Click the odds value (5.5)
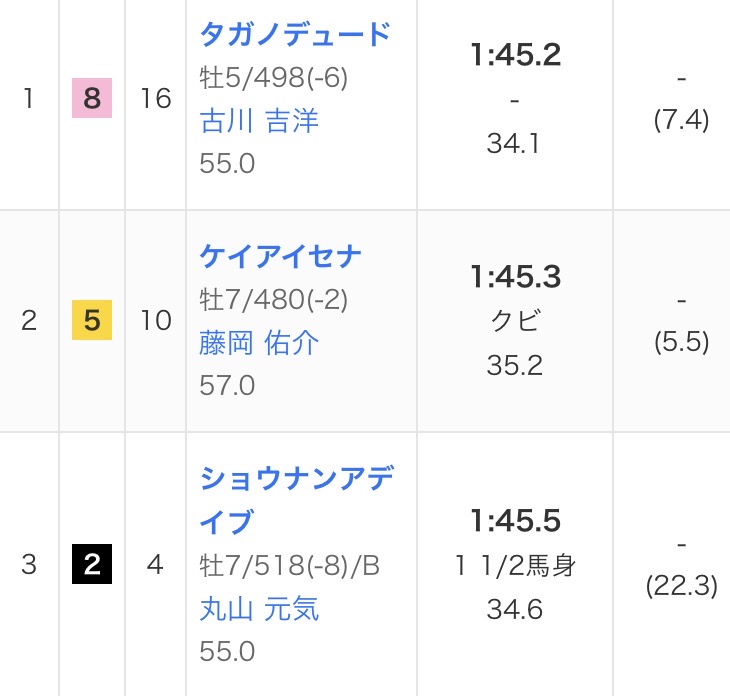Viewport: 730px width, 696px height. coord(681,342)
